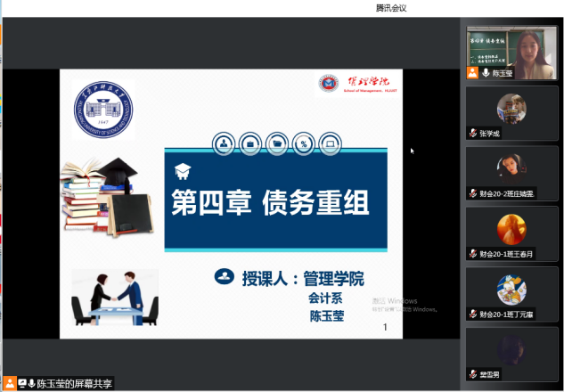Select the 财会20-1班丁元瑞 participant tile

coord(511,293)
